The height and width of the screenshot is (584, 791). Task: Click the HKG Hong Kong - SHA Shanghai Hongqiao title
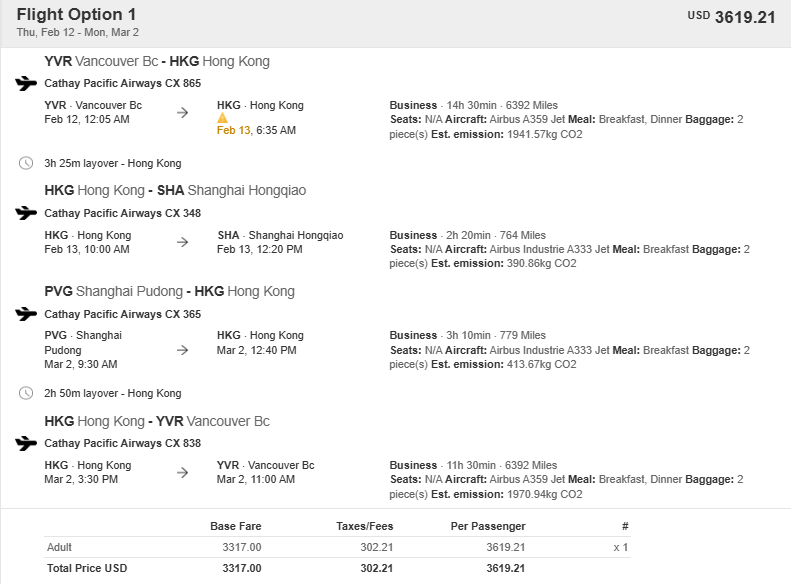pos(175,190)
